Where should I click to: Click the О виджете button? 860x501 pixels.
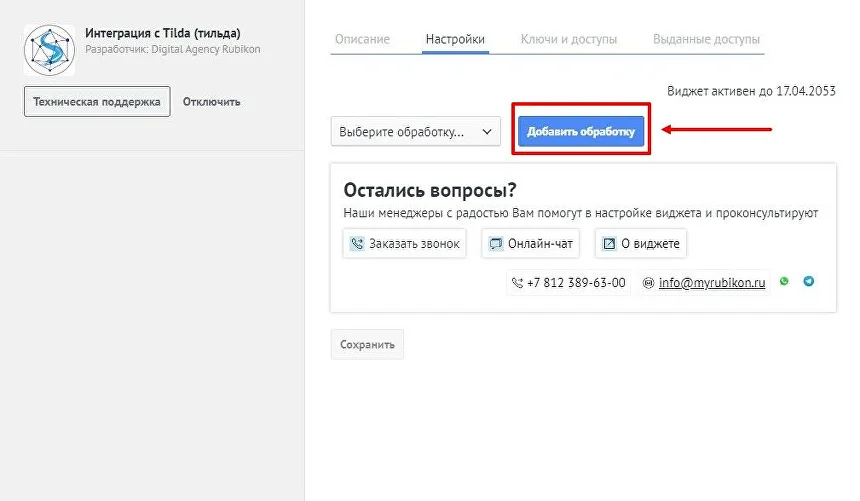click(x=641, y=244)
